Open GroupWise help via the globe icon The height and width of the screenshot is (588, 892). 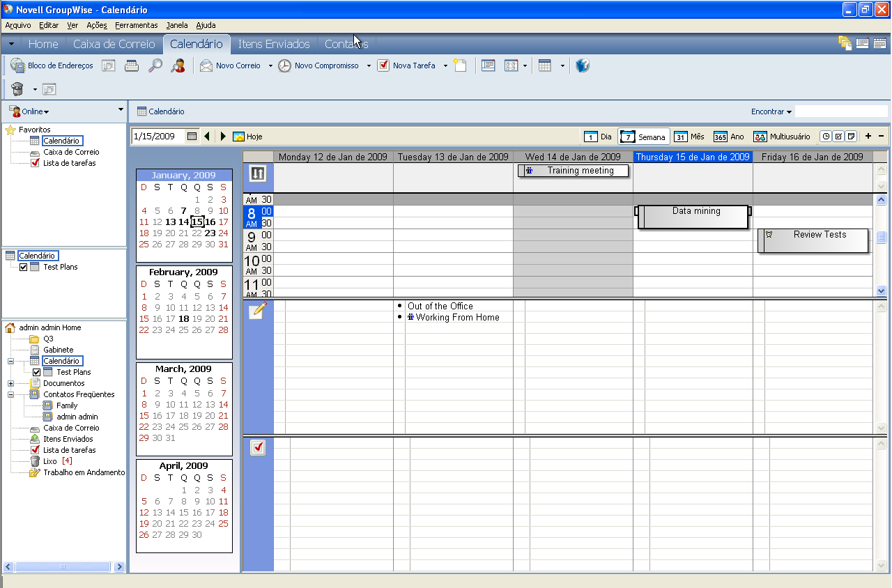582,65
